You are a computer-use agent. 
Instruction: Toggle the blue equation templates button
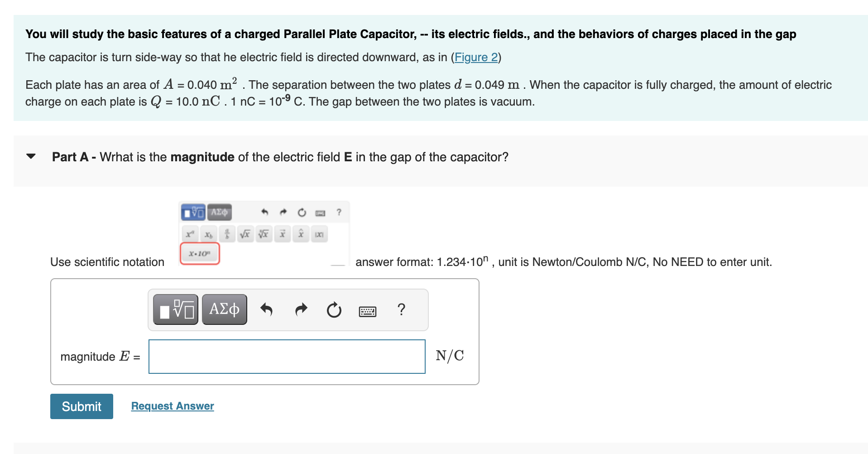[175, 309]
